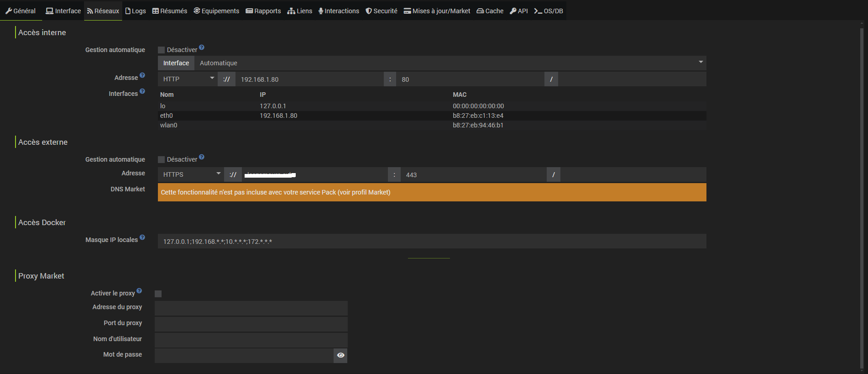Open the Equipements tab
This screenshot has width=868, height=374.
(216, 11)
